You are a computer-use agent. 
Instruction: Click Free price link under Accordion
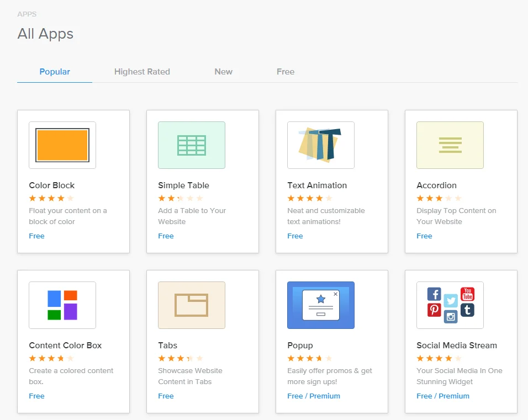424,236
